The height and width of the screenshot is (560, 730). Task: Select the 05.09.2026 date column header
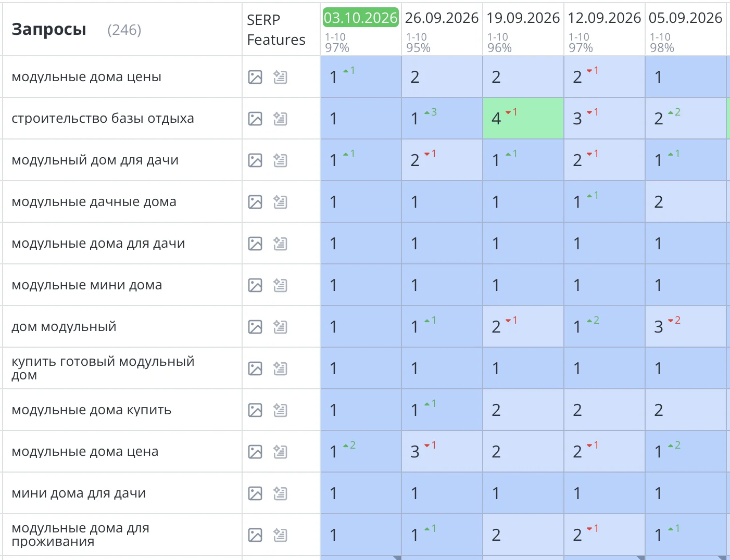click(x=685, y=18)
